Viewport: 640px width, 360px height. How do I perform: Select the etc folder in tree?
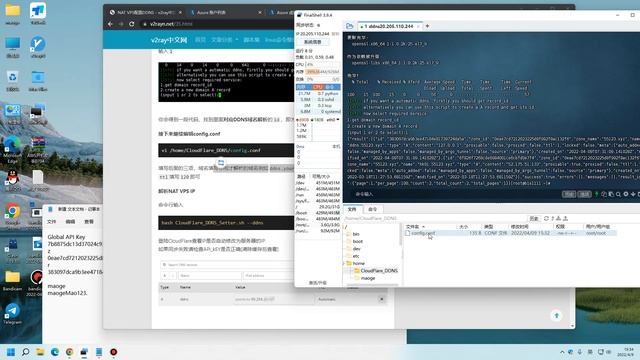tap(356, 256)
